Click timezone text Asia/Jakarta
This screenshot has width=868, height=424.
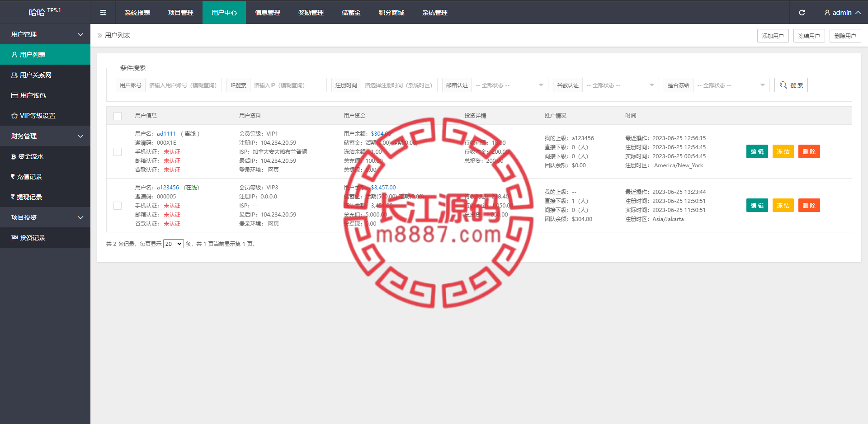pos(668,219)
